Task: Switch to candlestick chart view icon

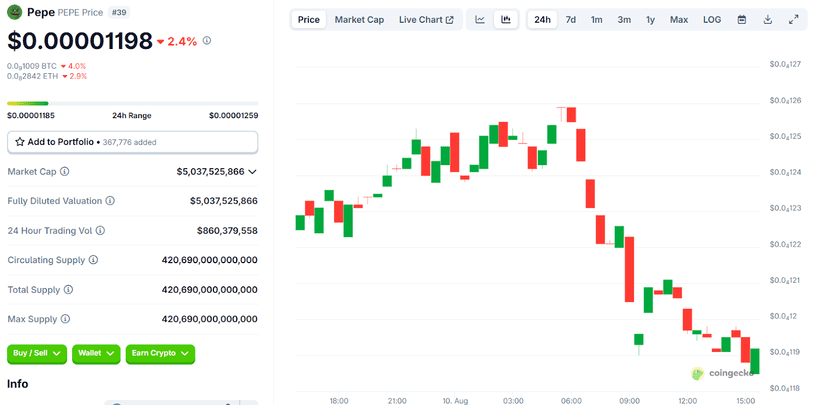Action: point(506,19)
